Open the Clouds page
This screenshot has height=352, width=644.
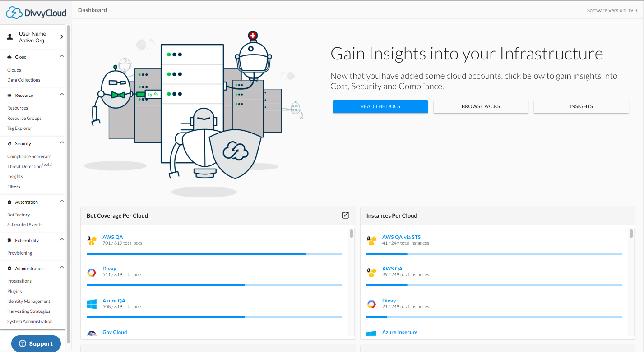click(14, 70)
